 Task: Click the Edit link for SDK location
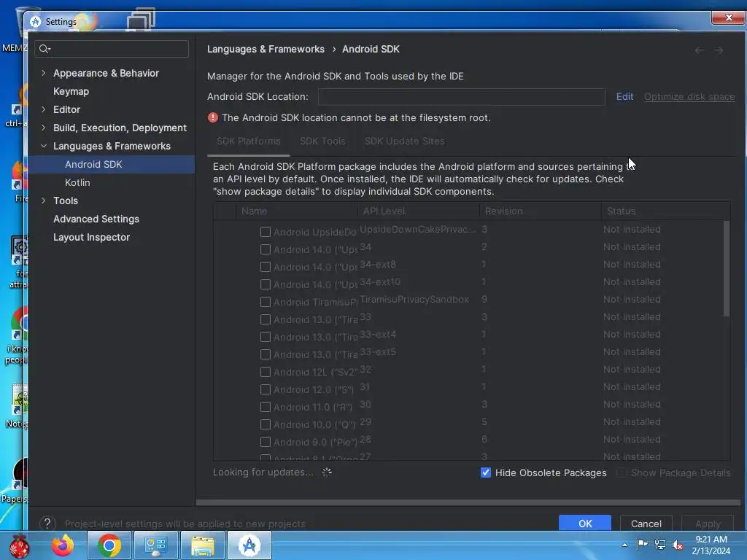pyautogui.click(x=624, y=97)
